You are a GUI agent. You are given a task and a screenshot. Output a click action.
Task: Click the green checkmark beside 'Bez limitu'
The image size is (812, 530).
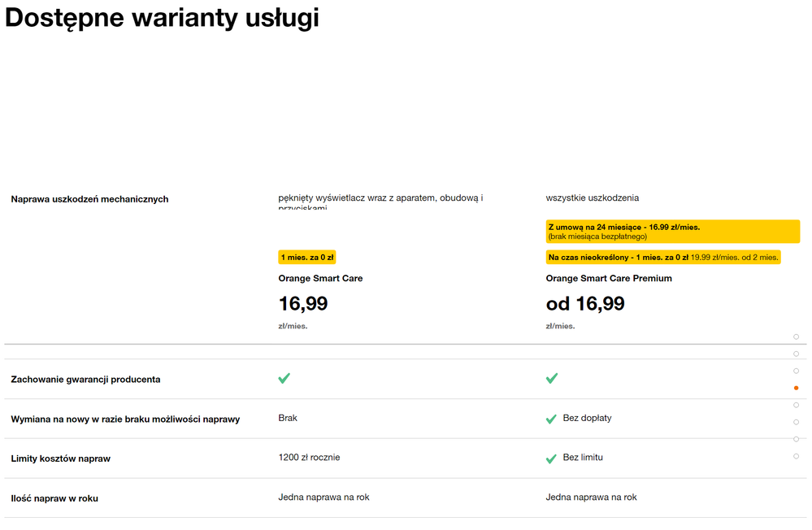pos(551,458)
